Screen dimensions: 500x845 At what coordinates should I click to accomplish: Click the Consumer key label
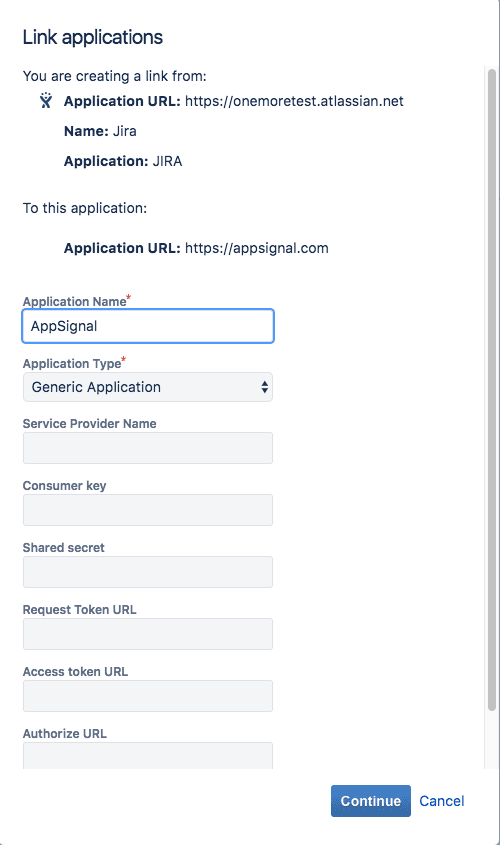pos(65,486)
